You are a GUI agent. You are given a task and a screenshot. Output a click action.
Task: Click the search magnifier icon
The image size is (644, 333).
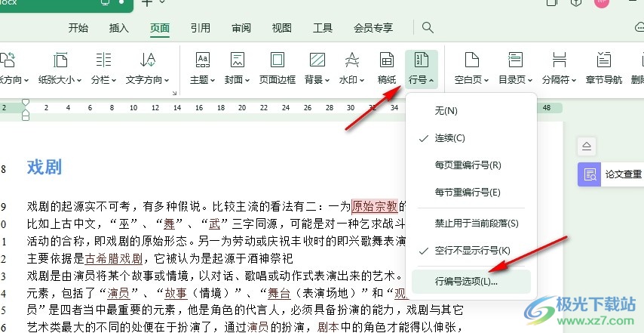click(x=428, y=27)
